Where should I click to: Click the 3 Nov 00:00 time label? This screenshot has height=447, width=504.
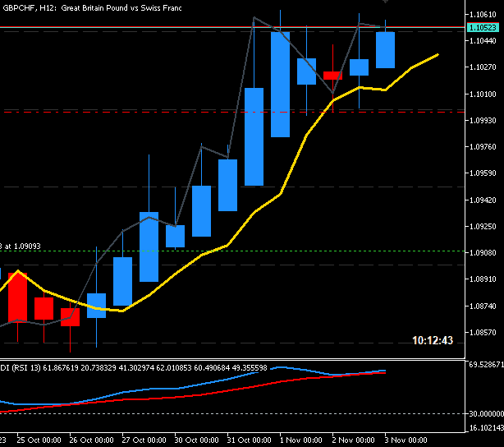coord(406,440)
